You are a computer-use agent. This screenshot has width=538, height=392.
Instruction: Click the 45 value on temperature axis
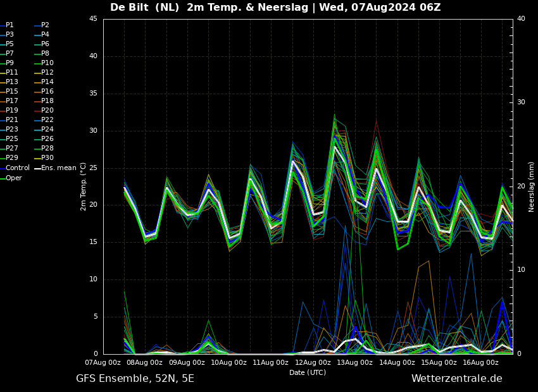point(94,19)
